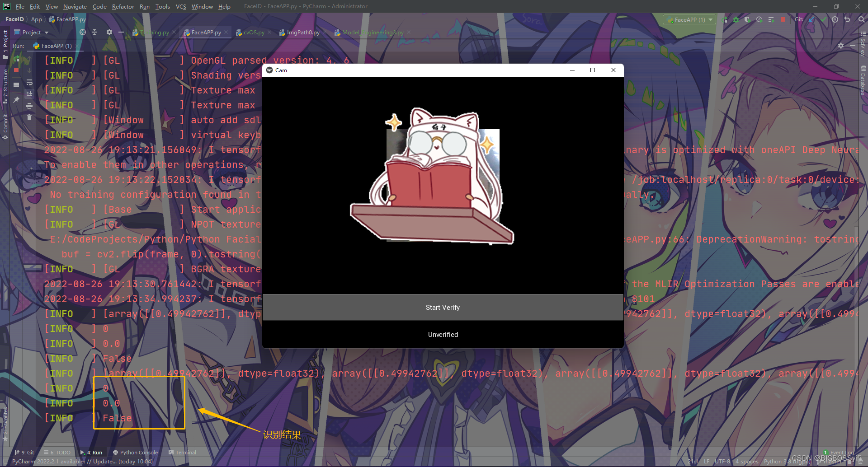Click Git update project arrow
Viewport: 868px width, 467px height.
click(812, 19)
